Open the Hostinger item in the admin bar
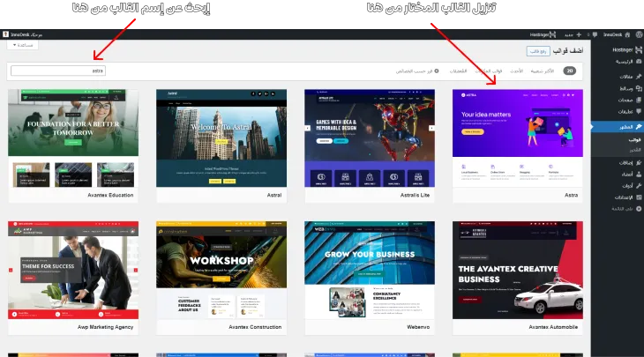Image resolution: width=644 pixels, height=357 pixels. point(543,35)
